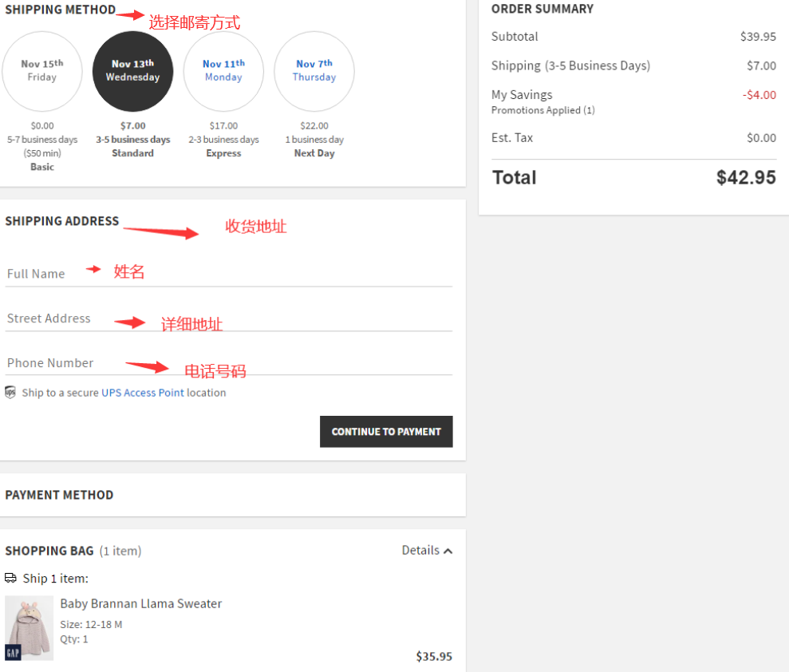Click the Shipping Address heading
Viewport: 789px width, 672px height.
coord(61,221)
